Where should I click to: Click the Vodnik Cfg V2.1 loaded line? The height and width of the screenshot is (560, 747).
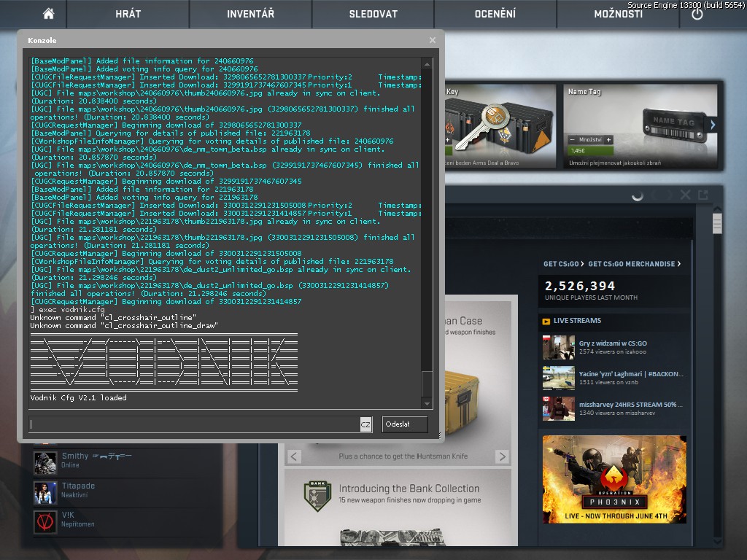[x=79, y=397]
